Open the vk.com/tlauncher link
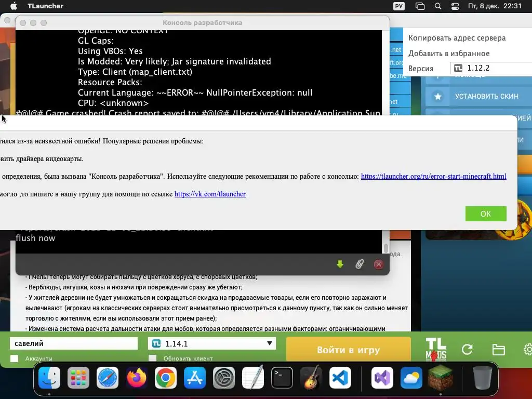This screenshot has width=532, height=399. 210,194
